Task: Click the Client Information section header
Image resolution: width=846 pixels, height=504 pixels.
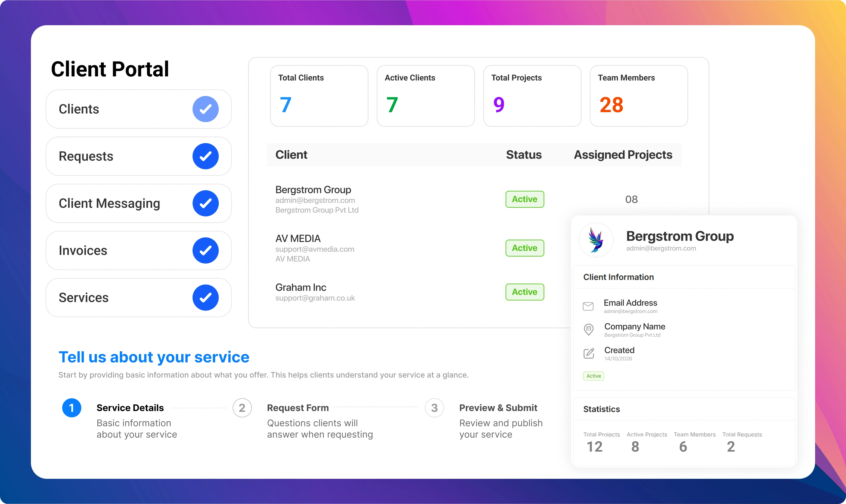Action: (618, 277)
